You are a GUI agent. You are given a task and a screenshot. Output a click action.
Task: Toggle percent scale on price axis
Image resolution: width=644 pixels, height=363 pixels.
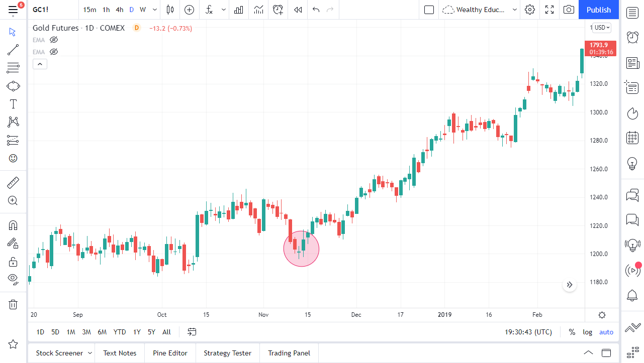click(572, 332)
